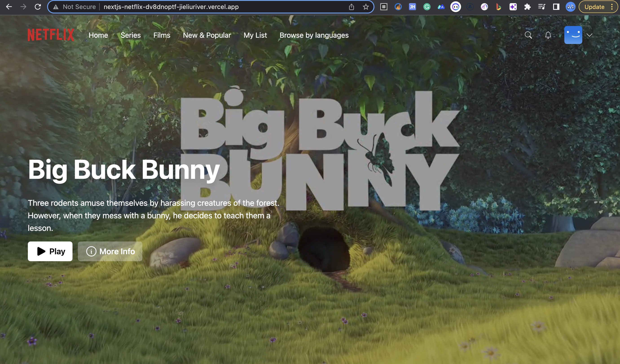
Task: Open Chrome three-dot menu beside Update
Action: (612, 7)
